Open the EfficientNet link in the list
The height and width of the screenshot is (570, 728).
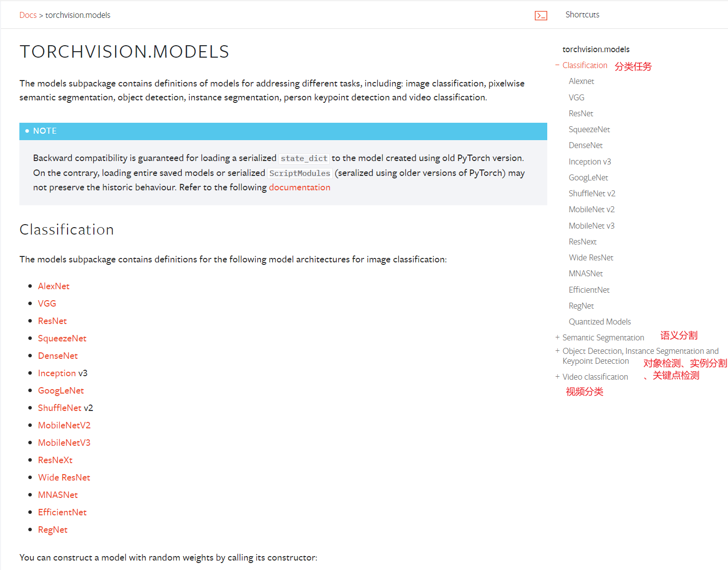click(x=62, y=512)
